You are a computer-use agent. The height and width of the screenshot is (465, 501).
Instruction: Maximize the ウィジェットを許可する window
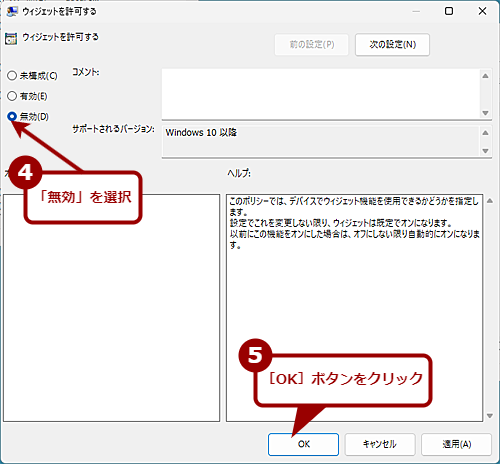click(x=449, y=11)
